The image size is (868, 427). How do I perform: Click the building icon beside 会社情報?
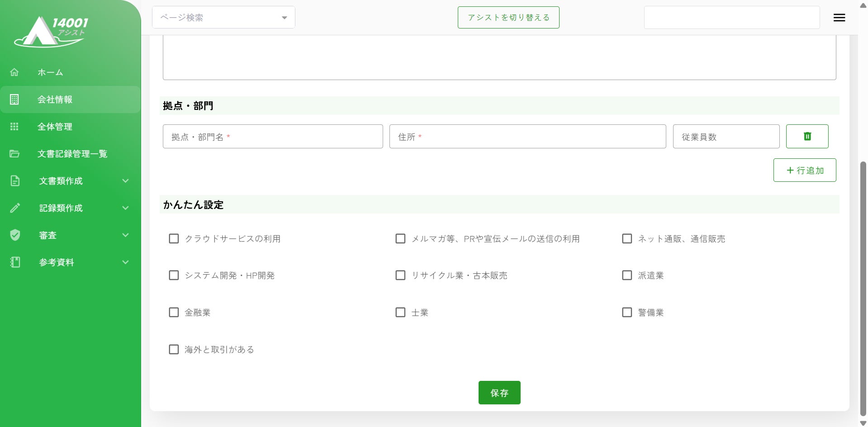click(14, 100)
